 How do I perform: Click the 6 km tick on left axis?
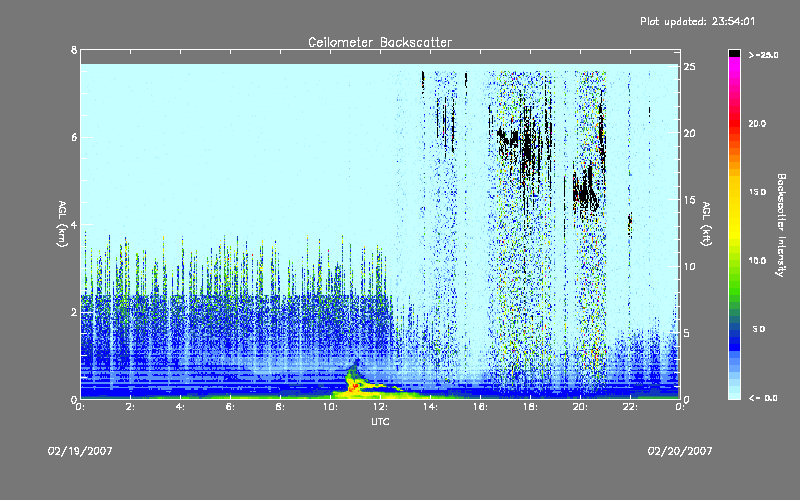pos(74,137)
